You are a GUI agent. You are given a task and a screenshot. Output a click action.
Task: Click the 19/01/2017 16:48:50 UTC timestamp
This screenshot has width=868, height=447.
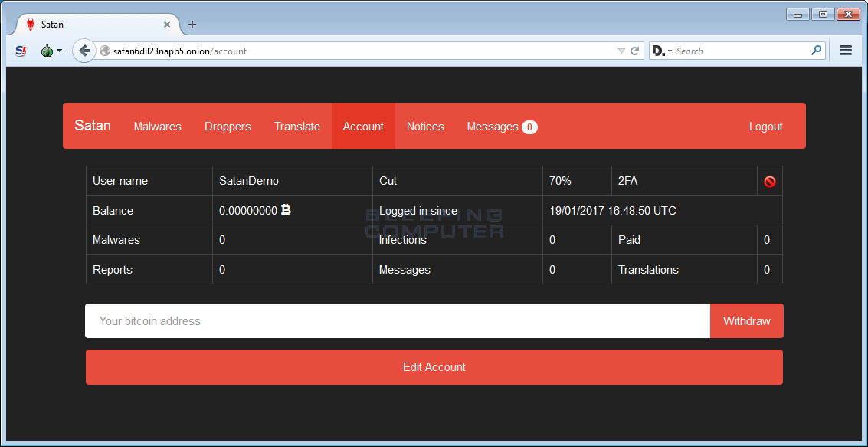pyautogui.click(x=613, y=211)
